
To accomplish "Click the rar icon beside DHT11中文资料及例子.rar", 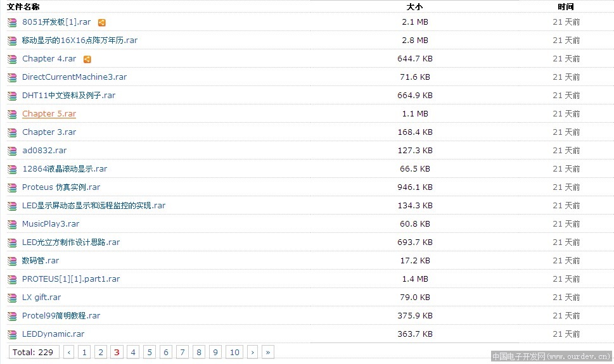I will tap(12, 96).
